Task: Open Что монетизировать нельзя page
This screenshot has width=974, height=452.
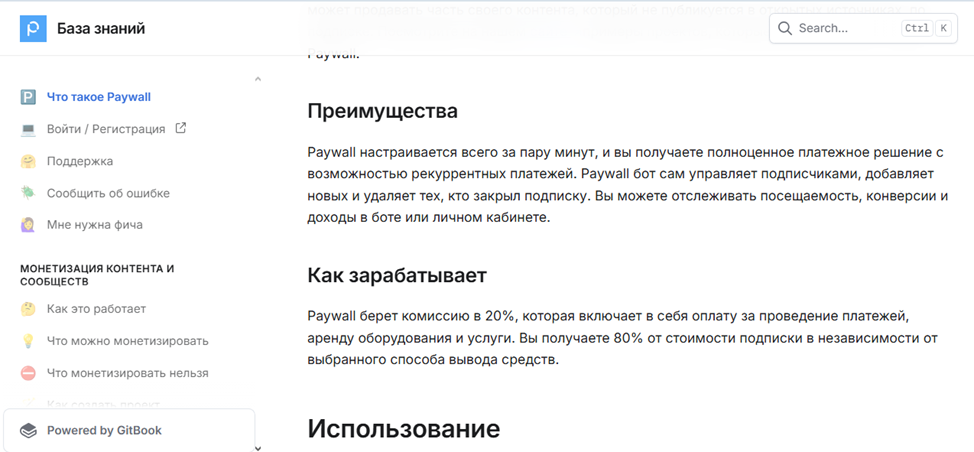Action: pos(128,373)
